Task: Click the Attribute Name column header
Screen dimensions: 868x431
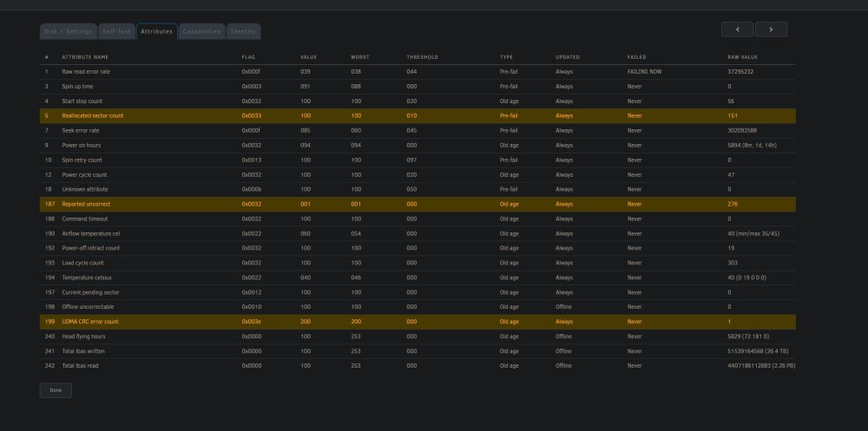Action: [x=85, y=57]
